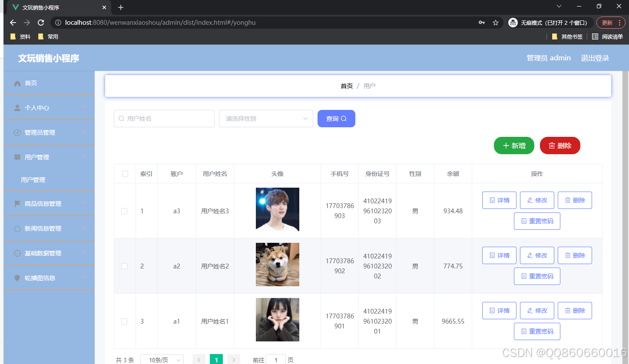The image size is (629, 364).
Task: Expand the 商品信息管理 sidebar menu
Action: (49, 204)
